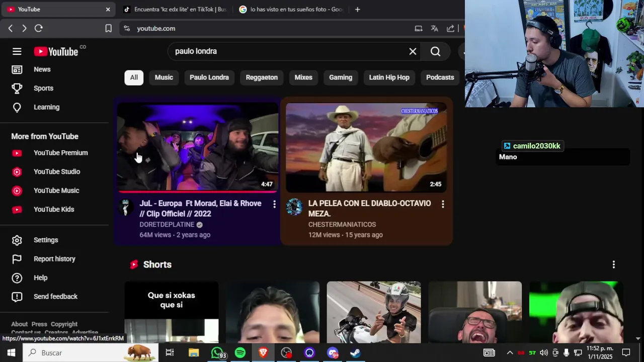The width and height of the screenshot is (644, 362).
Task: Open a new browser tab
Action: (x=357, y=10)
